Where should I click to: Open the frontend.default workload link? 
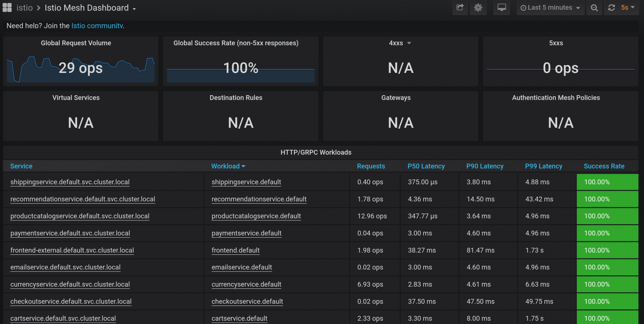click(236, 250)
